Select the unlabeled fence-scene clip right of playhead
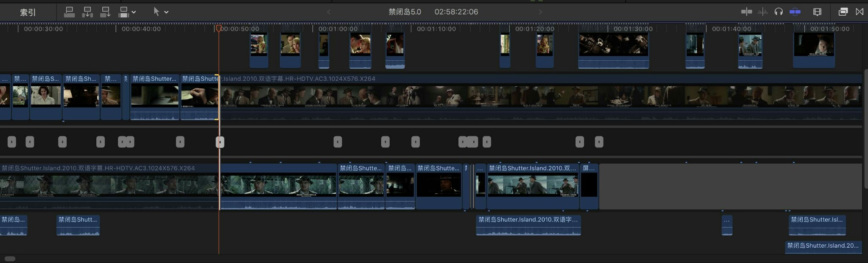This screenshot has width=868, height=263. click(278, 186)
